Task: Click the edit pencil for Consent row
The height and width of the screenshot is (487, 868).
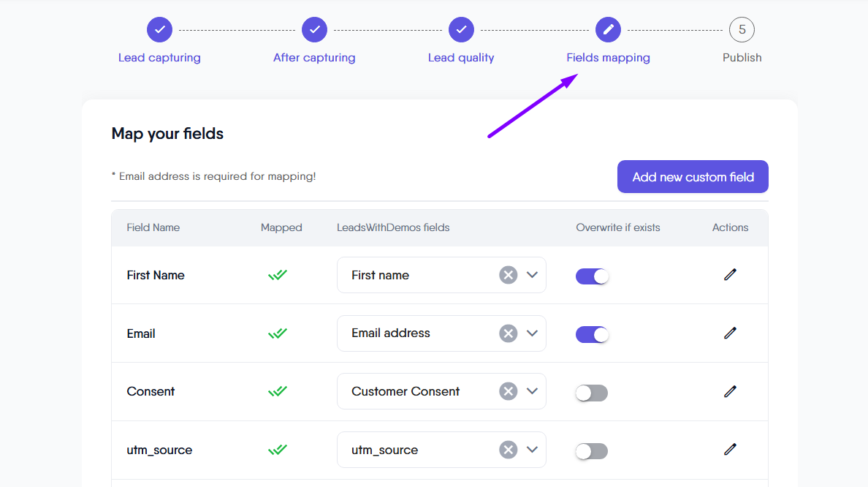Action: coord(730,391)
